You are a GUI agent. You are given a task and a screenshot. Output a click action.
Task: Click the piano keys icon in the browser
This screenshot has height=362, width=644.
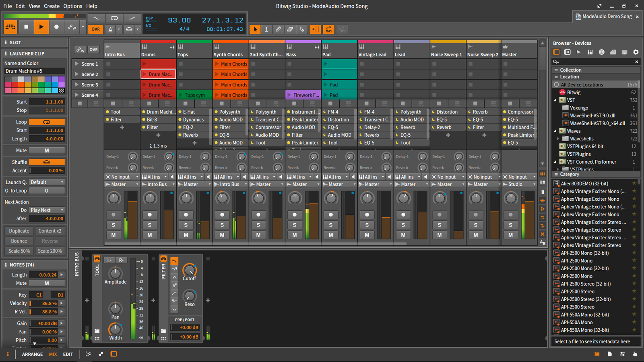[590, 52]
